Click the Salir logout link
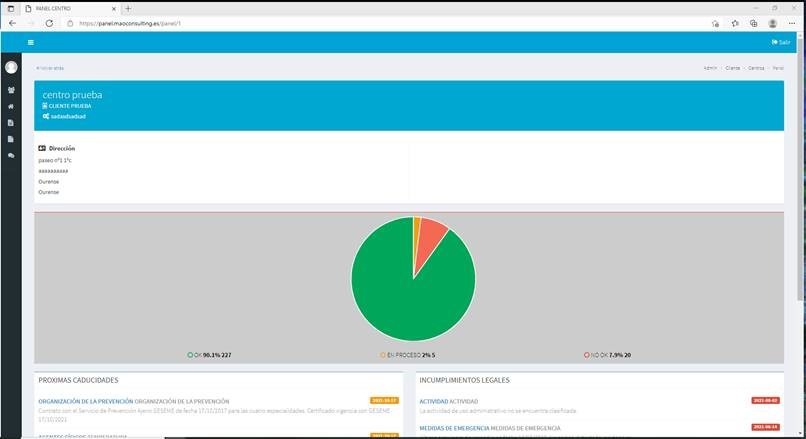Viewport: 806px width, 439px height. point(781,42)
